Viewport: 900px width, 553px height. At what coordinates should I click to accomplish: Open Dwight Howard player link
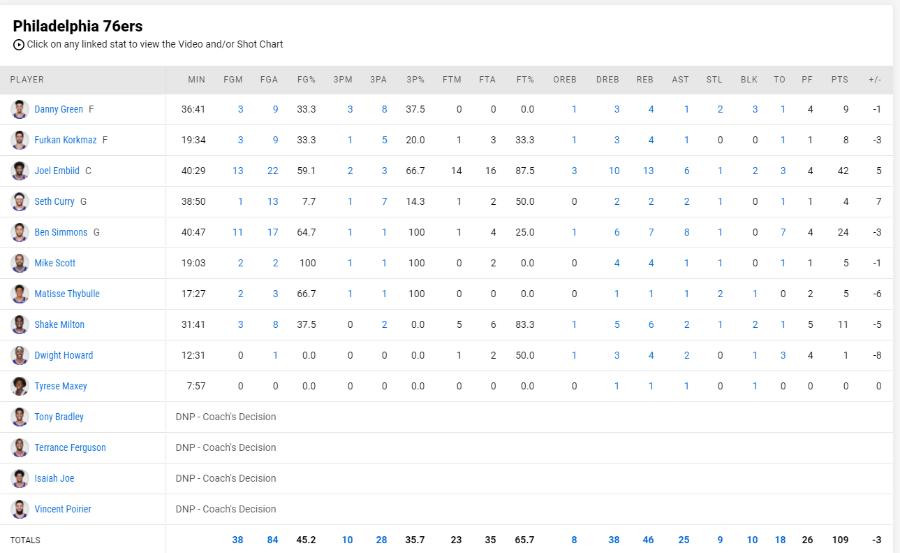click(x=64, y=355)
